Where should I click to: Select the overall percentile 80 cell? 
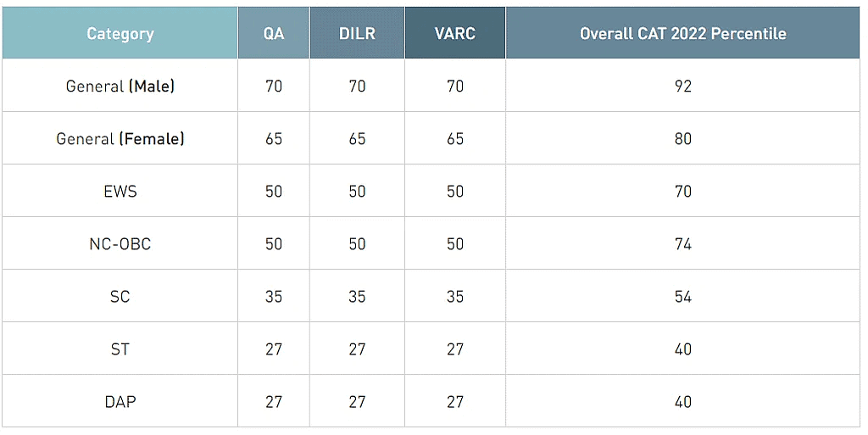click(x=683, y=138)
